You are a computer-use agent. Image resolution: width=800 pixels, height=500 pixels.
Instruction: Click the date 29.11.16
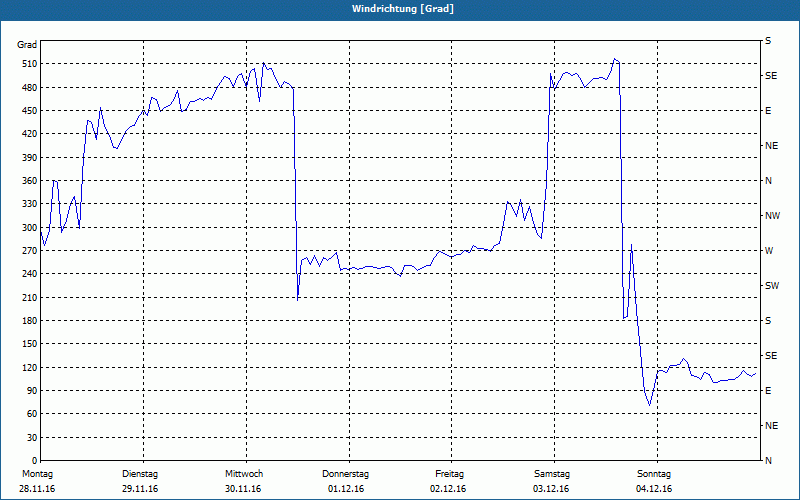tap(140, 489)
